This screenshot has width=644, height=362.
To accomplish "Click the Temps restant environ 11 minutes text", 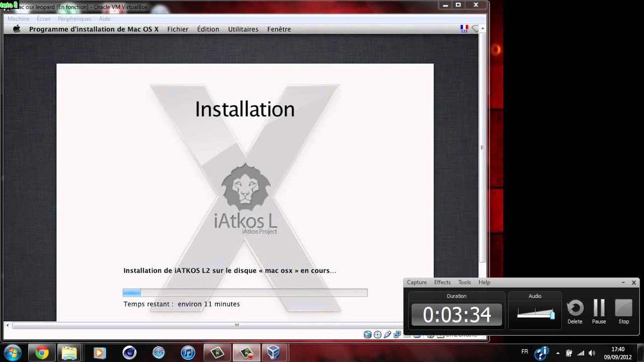I will tap(182, 304).
